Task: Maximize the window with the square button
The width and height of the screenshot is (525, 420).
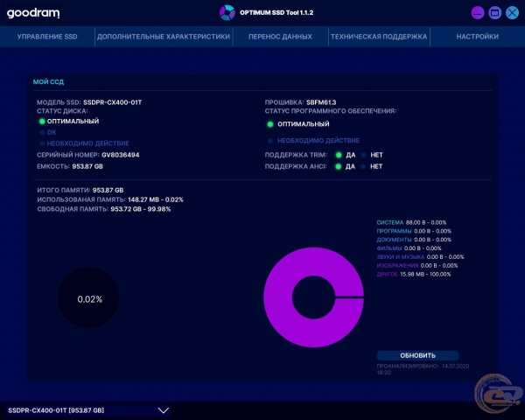Action: pyautogui.click(x=495, y=13)
